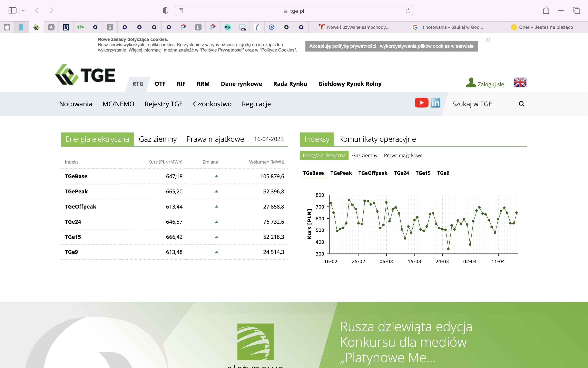Switch to the OLX pinned tab
This screenshot has width=588, height=368.
click(228, 27)
